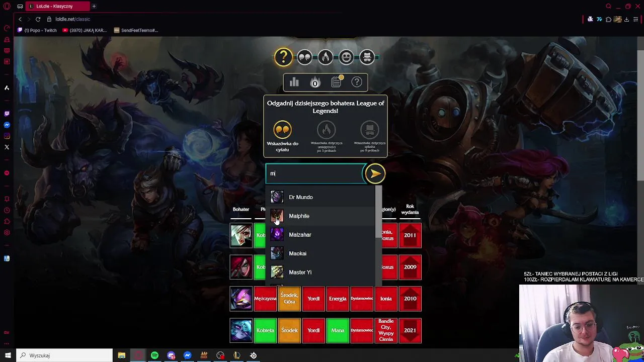
Task: Switch to the Splash art mode icon
Action: [x=367, y=57]
